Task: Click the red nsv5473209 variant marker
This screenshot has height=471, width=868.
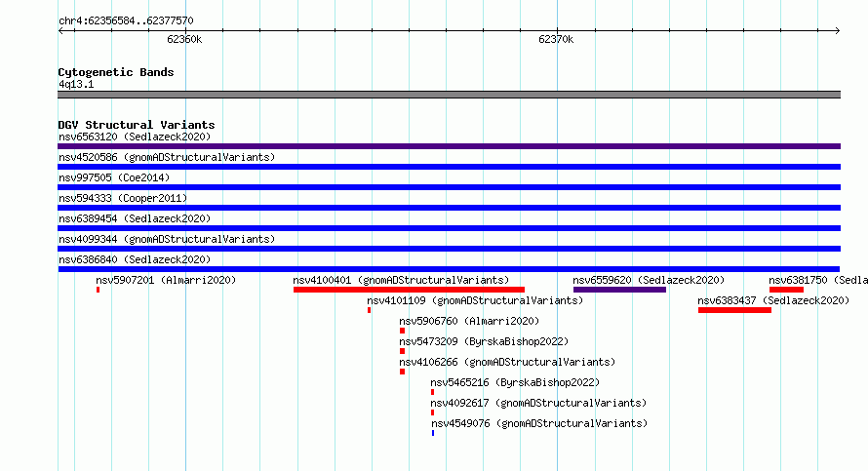Action: point(402,351)
